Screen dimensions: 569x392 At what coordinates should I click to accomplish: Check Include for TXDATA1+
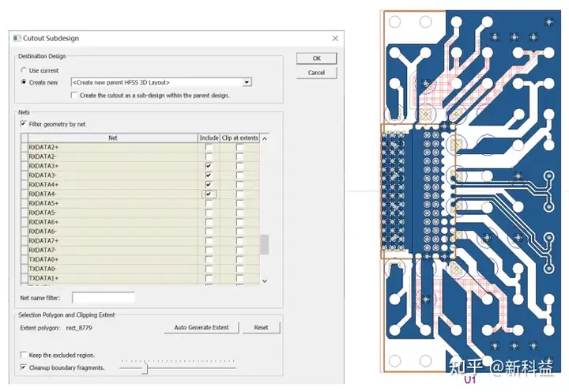coord(209,278)
